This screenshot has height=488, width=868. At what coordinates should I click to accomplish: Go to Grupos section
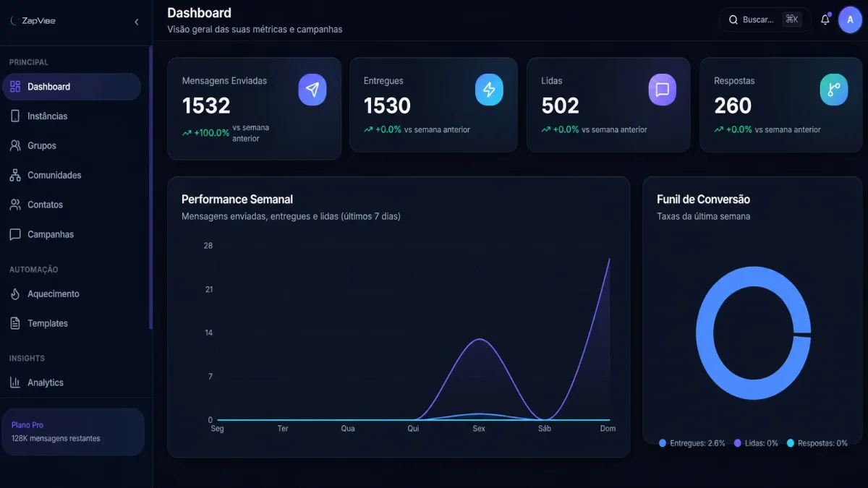(72, 146)
